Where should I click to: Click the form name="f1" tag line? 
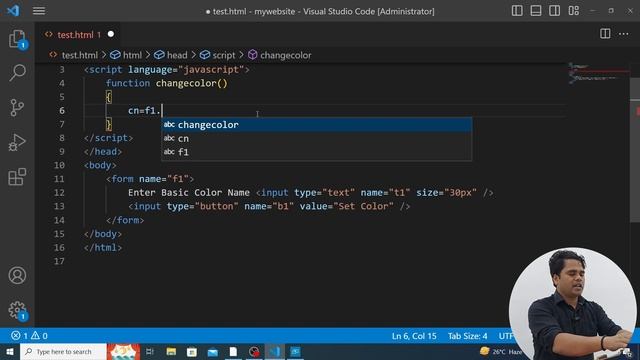[x=150, y=179]
